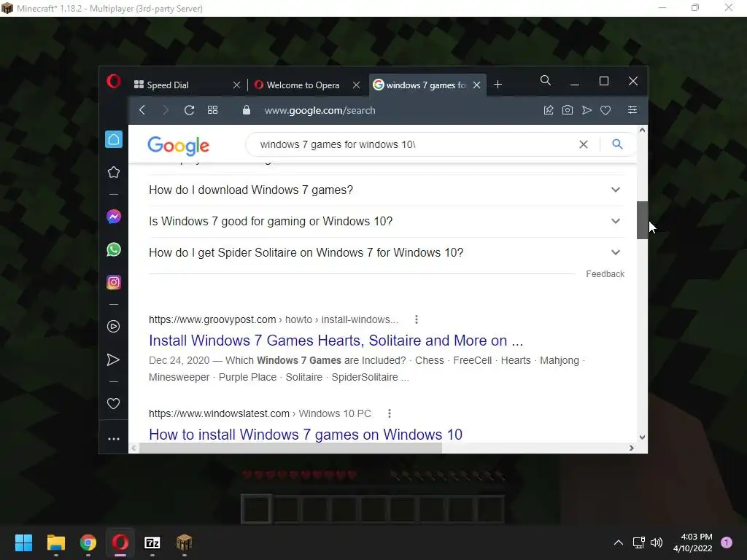Click the scroll up arrow
Image resolution: width=747 pixels, height=560 pixels.
(642, 130)
